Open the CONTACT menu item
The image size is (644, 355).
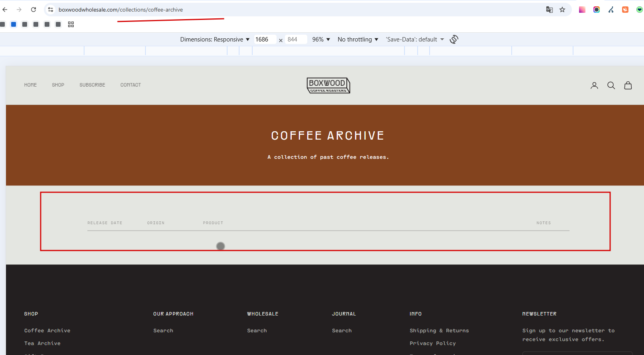(131, 85)
